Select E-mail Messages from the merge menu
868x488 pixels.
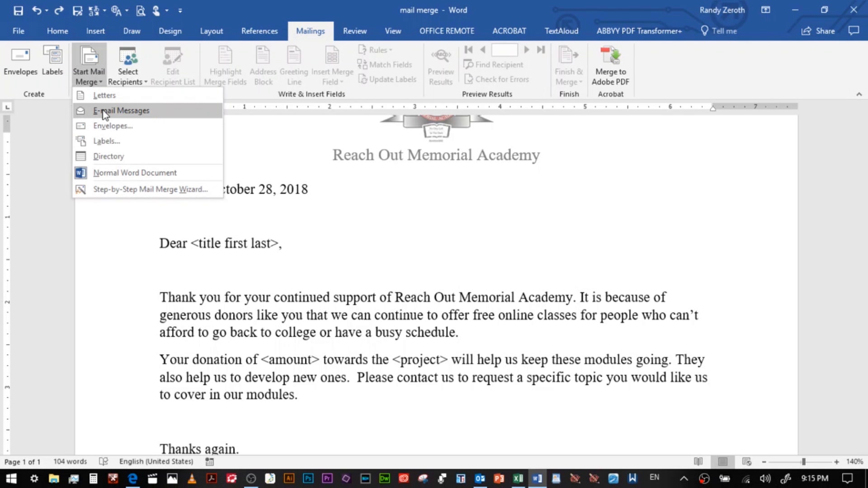click(121, 110)
